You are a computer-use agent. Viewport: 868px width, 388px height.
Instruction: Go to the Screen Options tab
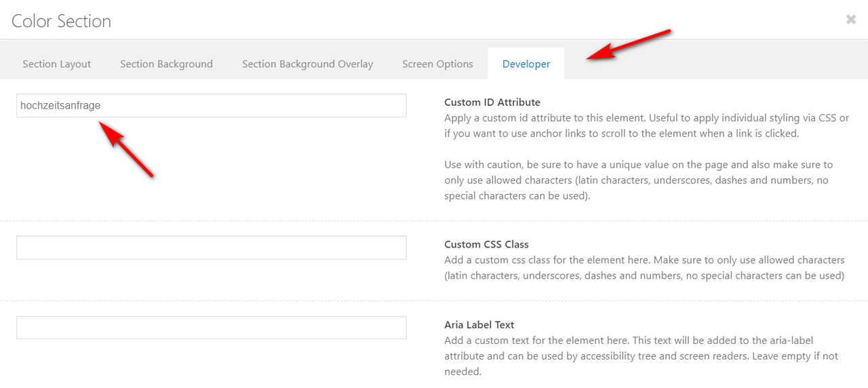437,64
